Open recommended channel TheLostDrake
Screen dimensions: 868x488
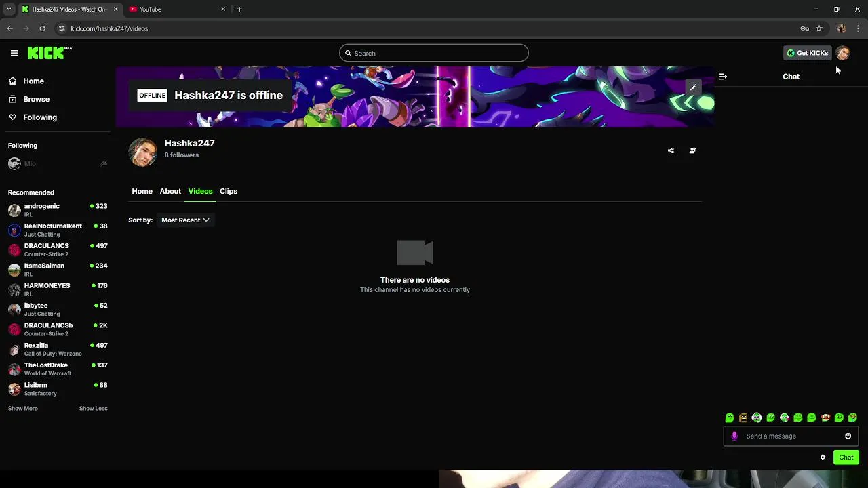click(x=58, y=369)
